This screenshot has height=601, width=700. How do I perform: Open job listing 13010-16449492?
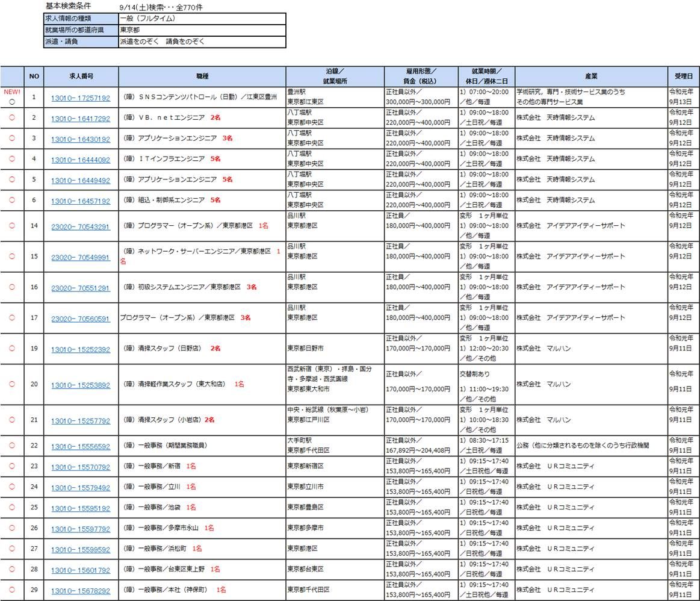[81, 181]
